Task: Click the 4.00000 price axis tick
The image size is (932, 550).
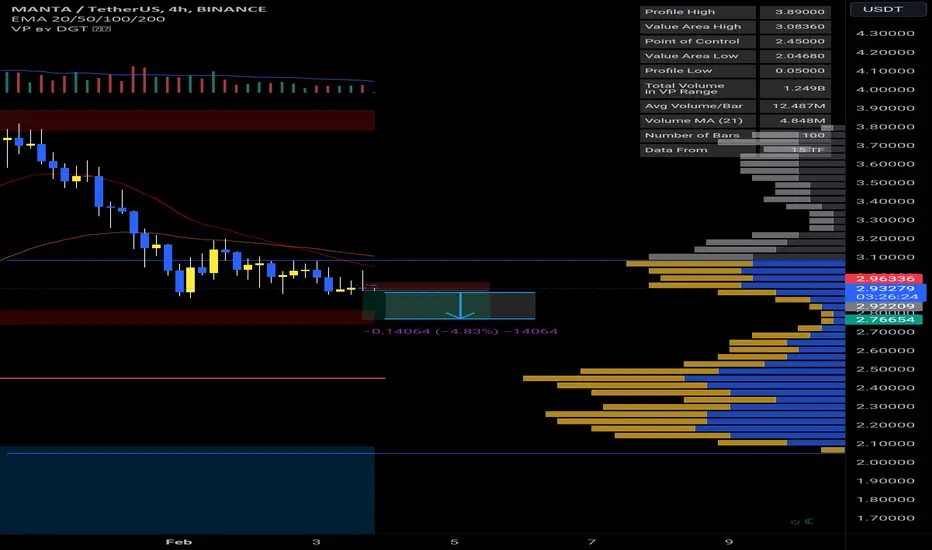Action: 885,89
